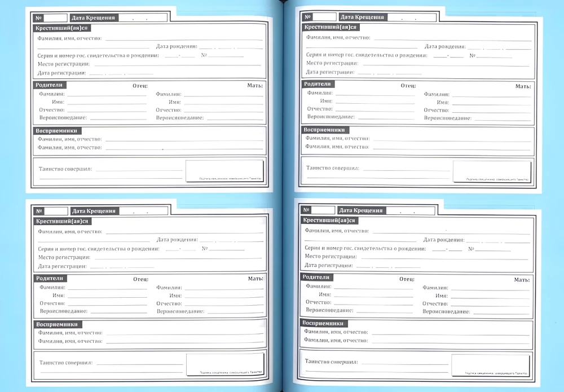564x392 pixels.
Task: Select the Крестивший(ая)ся header in bottom-left form
Action: pos(63,221)
